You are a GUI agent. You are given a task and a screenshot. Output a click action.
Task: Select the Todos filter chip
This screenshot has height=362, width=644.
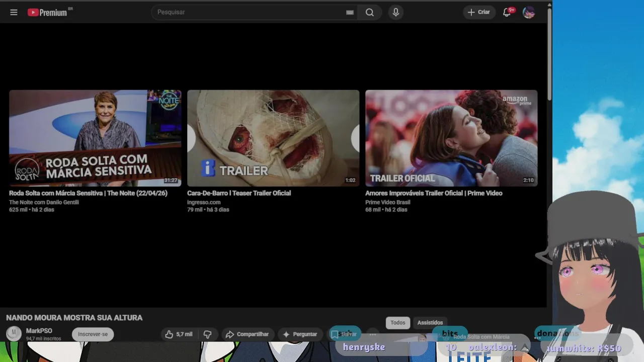pos(398,323)
